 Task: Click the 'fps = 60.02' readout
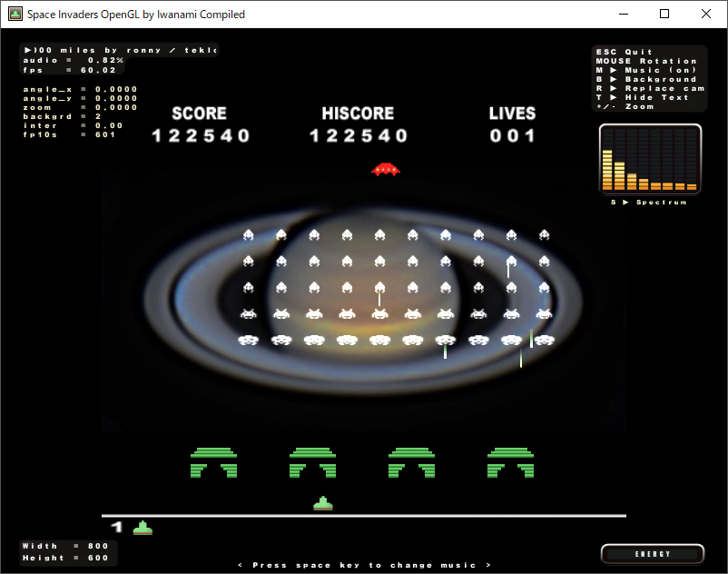(x=70, y=70)
